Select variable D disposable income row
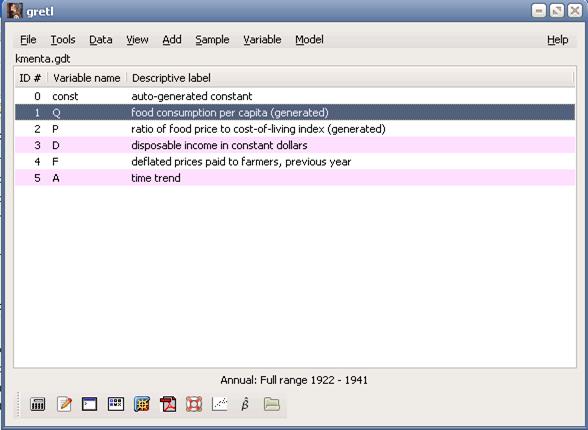 [x=295, y=145]
